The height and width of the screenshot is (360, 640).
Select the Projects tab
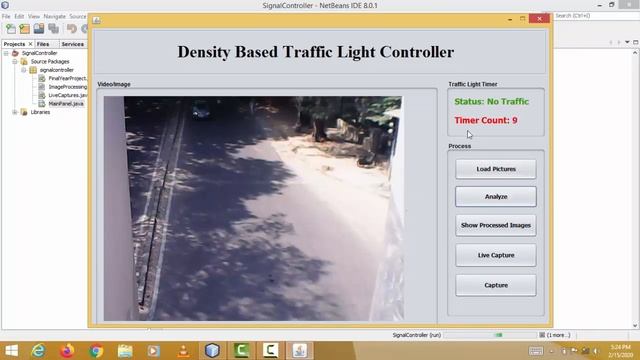(x=14, y=44)
